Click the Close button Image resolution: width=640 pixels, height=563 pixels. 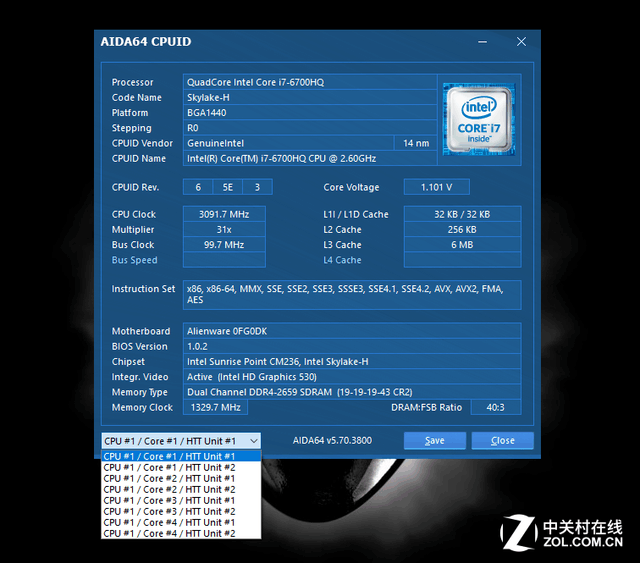pos(502,441)
